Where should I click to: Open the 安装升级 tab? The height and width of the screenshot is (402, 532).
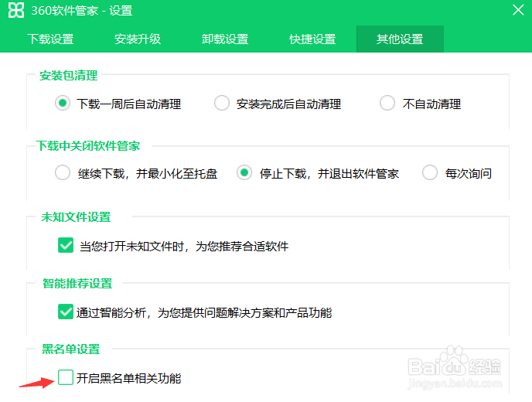tap(138, 39)
